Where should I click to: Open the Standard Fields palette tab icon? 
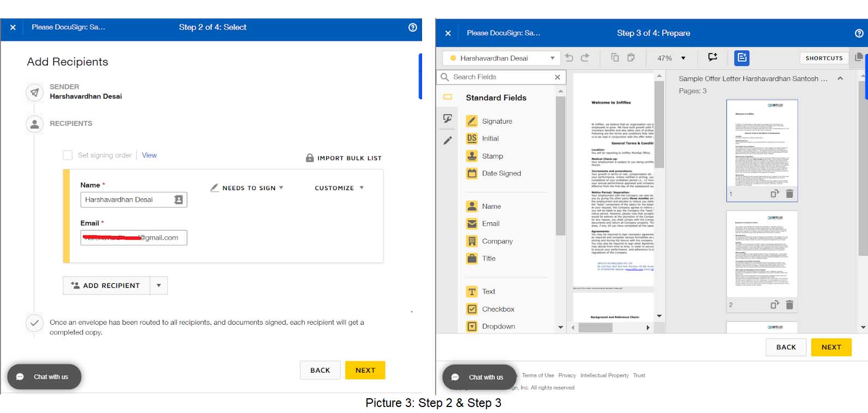[448, 97]
